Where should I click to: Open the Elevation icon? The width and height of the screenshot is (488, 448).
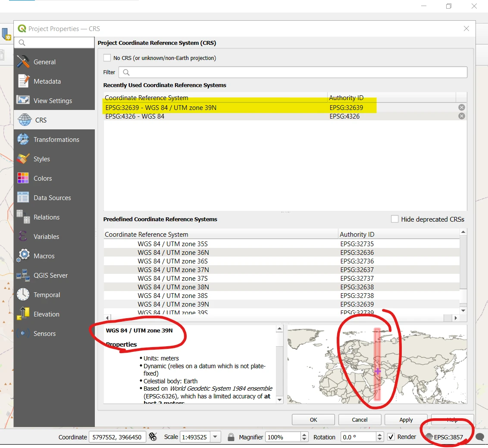(x=23, y=314)
